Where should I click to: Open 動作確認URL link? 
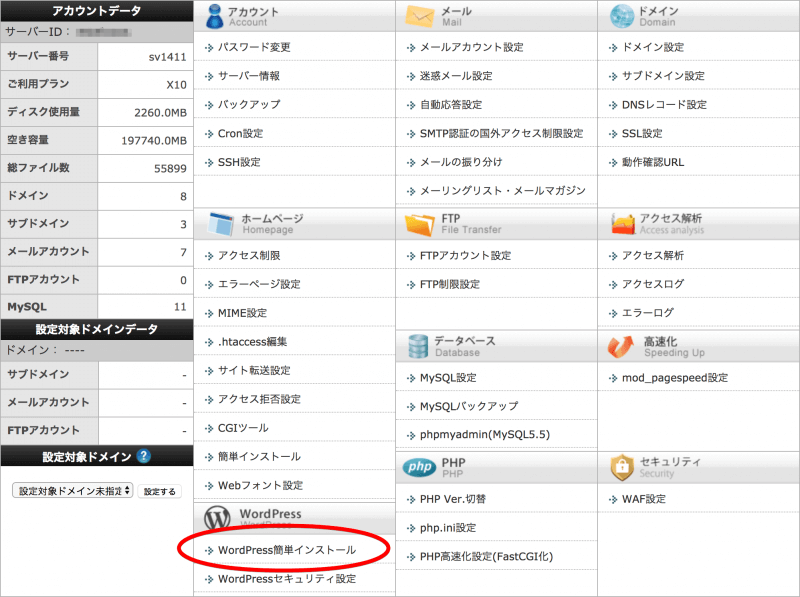pos(653,162)
